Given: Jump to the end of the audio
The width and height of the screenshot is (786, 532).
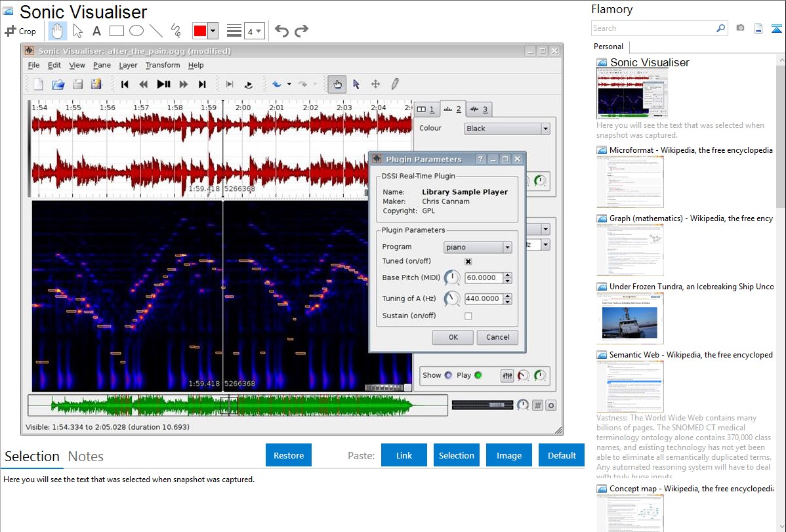Looking at the screenshot, I should pyautogui.click(x=202, y=84).
